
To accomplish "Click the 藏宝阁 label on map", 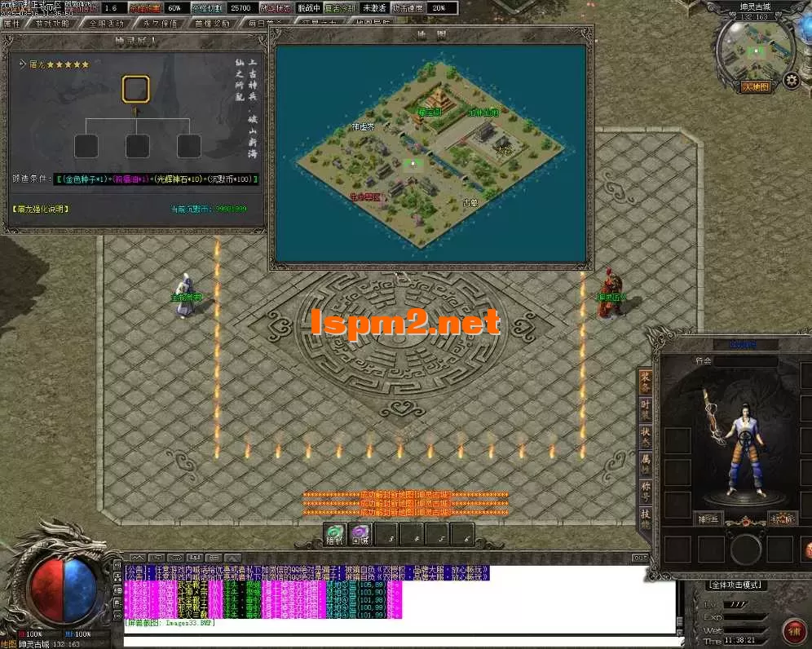I will [x=430, y=112].
